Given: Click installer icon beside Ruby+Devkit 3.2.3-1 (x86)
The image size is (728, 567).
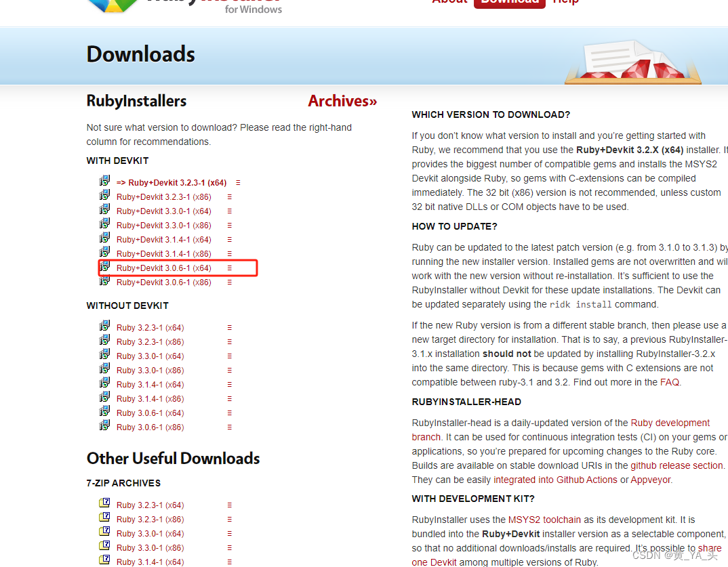Looking at the screenshot, I should (104, 195).
